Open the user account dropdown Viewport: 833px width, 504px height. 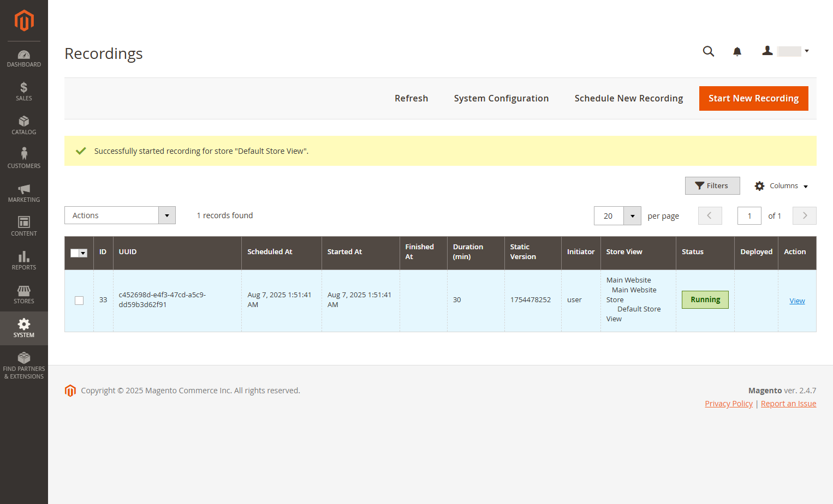[x=786, y=51]
